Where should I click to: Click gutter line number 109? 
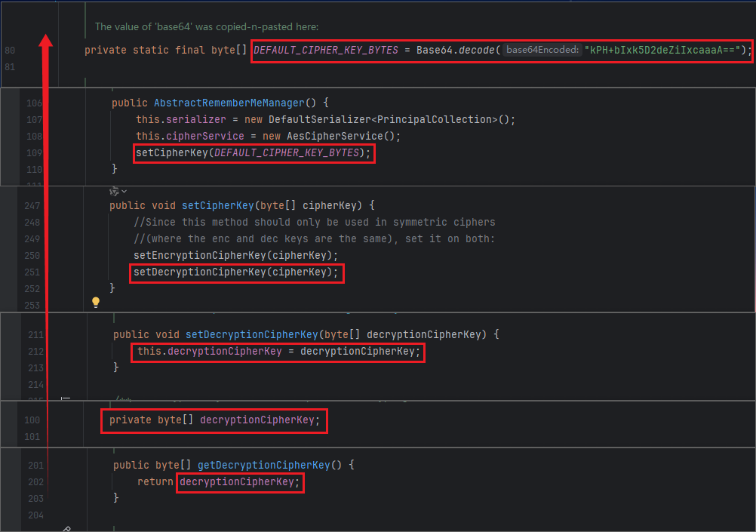pyautogui.click(x=33, y=152)
